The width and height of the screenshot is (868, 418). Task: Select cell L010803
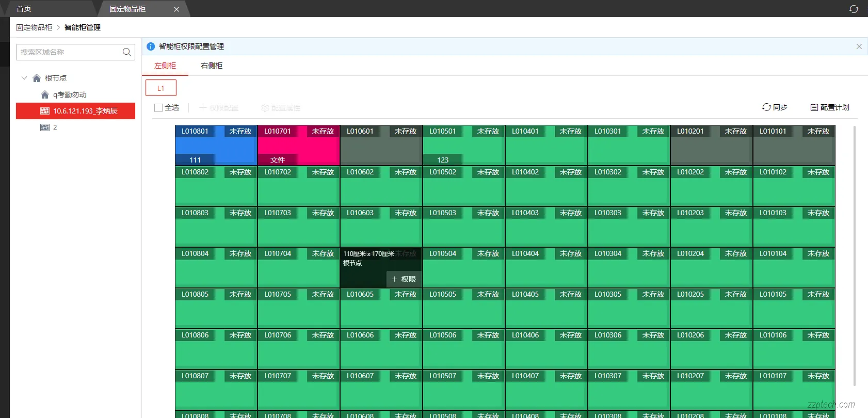coord(216,227)
